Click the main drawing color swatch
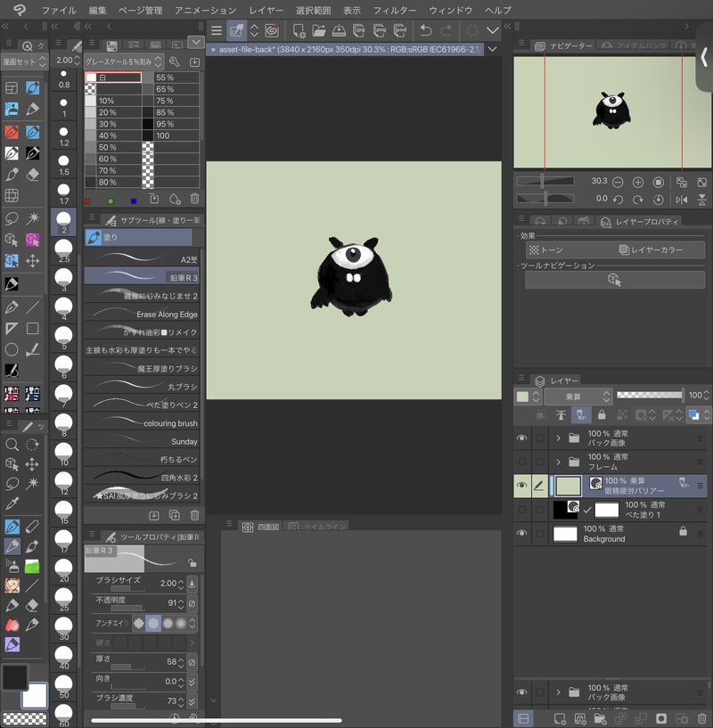Viewport: 713px width, 728px height. tap(15, 677)
